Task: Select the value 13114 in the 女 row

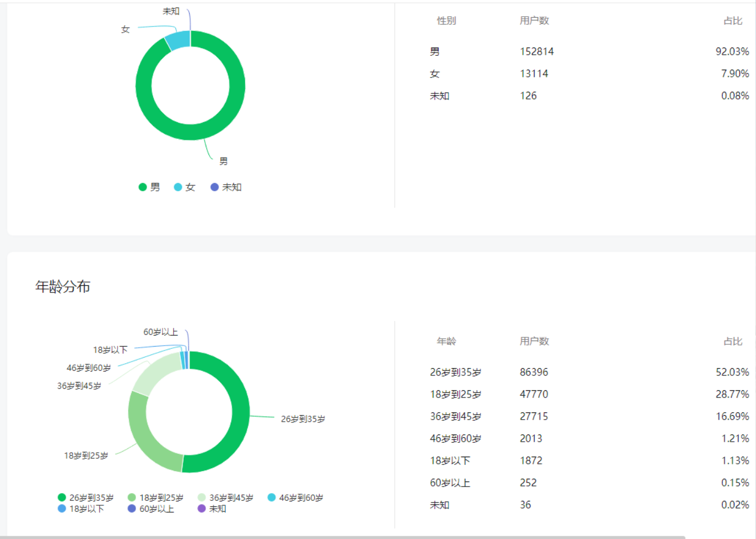Action: tap(534, 74)
